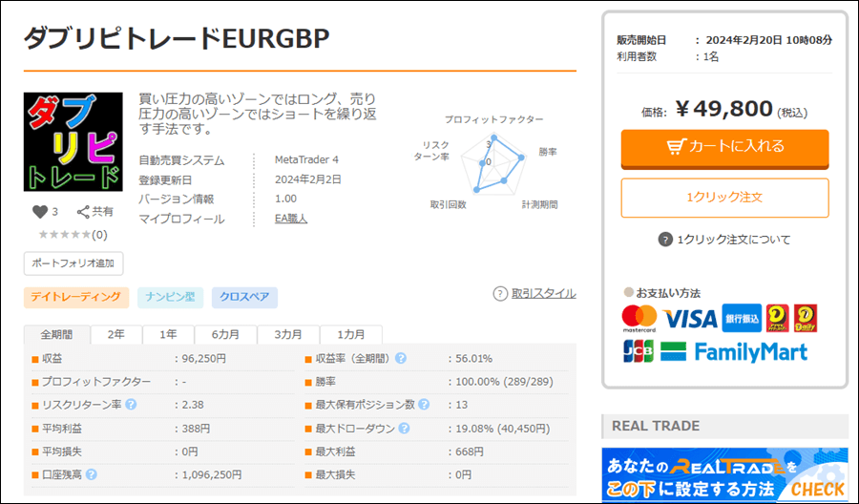Click the ダブリピトレード product thumbnail

tap(73, 142)
